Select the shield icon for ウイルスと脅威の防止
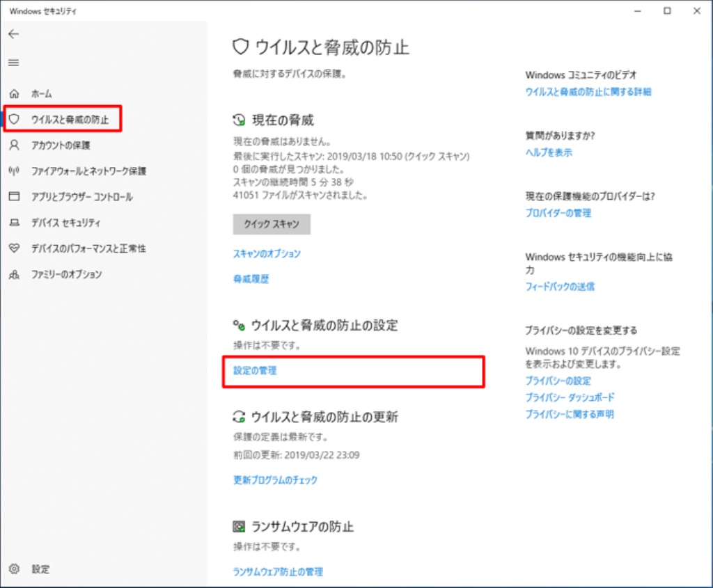 point(14,119)
